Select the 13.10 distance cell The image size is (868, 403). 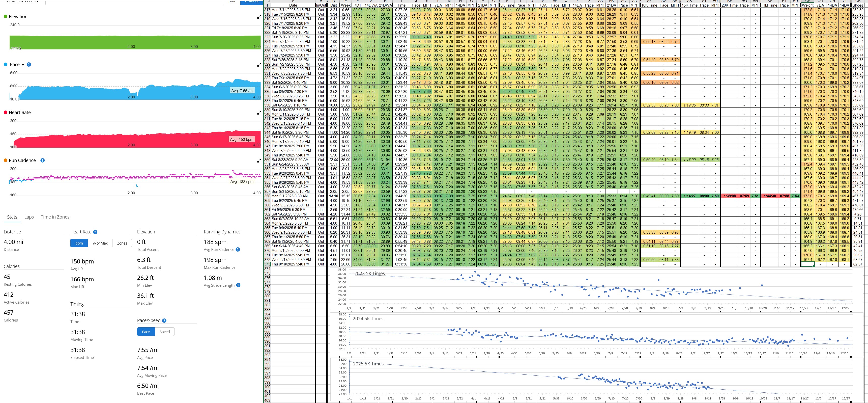tap(334, 196)
